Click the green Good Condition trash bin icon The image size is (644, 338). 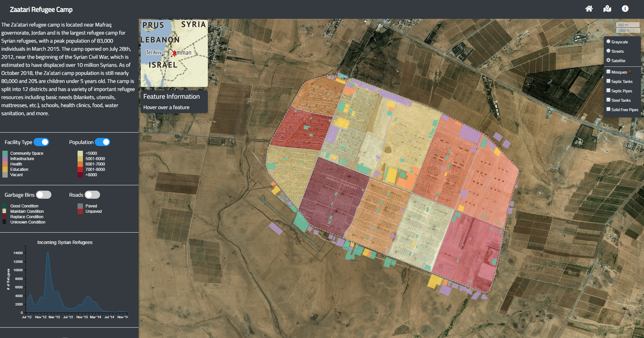coord(4,206)
